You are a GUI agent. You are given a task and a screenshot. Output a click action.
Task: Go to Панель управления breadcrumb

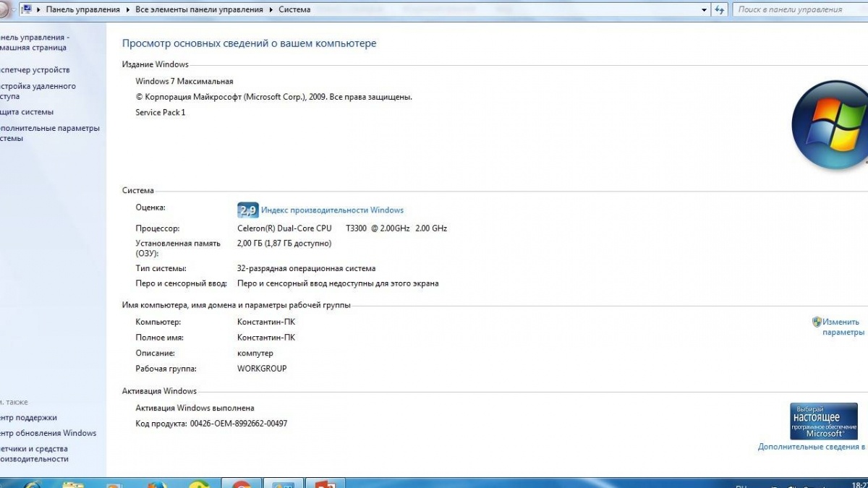tap(83, 10)
